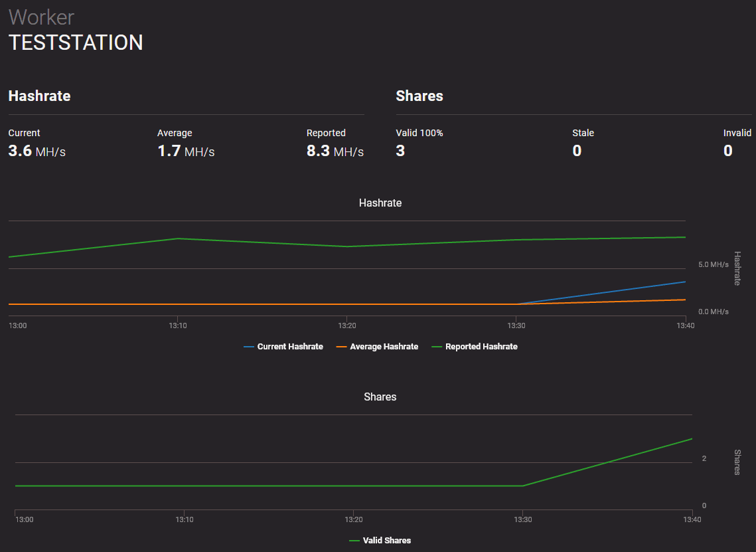Toggle Reported Hashrate legend entry
The image size is (756, 552).
click(475, 347)
